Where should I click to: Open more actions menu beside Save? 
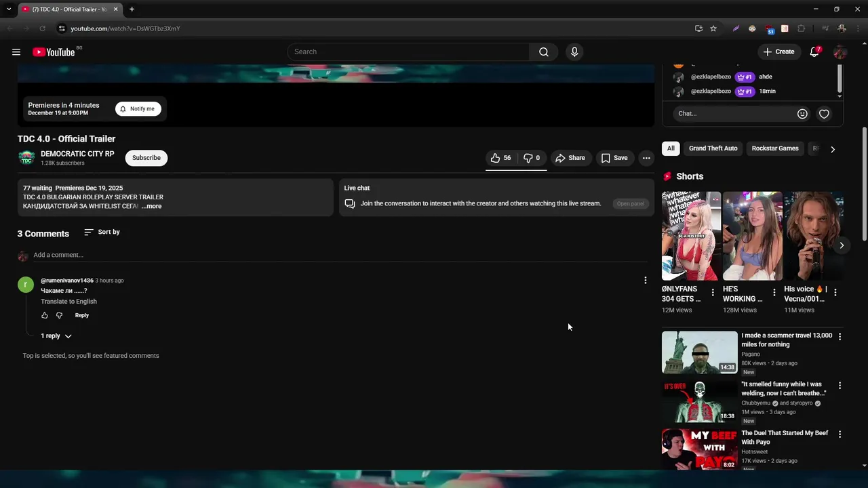click(x=646, y=158)
